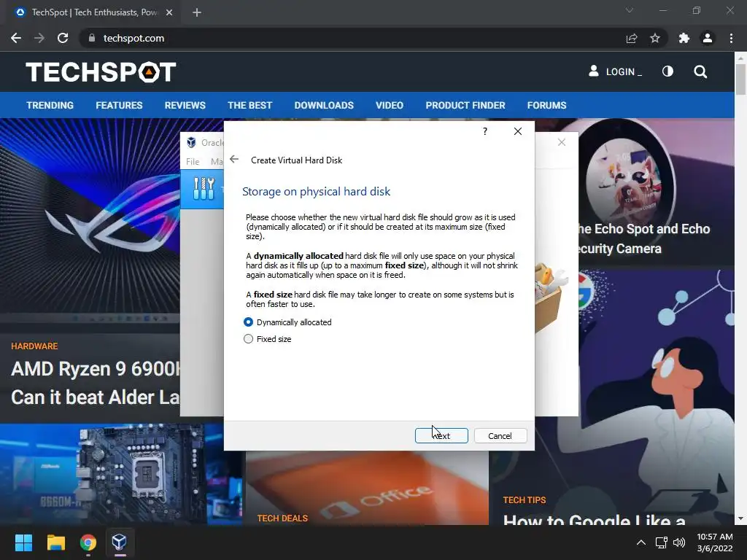Open the VirtualBox File menu
Viewport: 747px width, 560px height.
pos(193,161)
